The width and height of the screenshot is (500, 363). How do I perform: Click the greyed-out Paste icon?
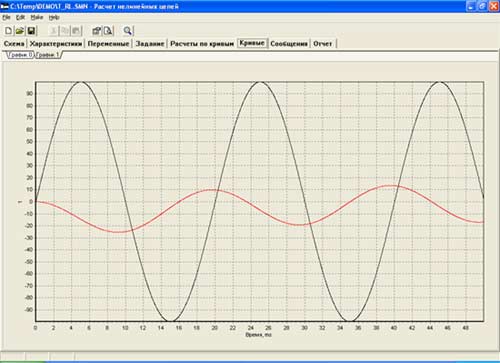click(x=76, y=31)
